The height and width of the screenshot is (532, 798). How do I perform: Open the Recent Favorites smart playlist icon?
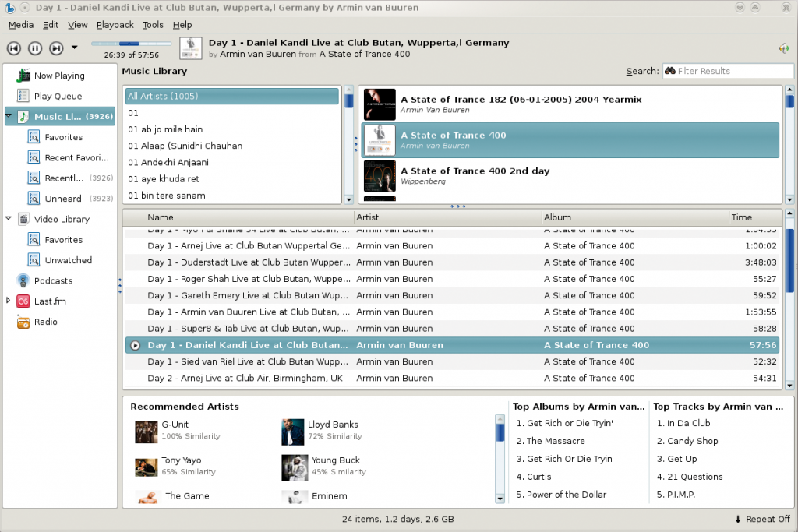(x=34, y=157)
